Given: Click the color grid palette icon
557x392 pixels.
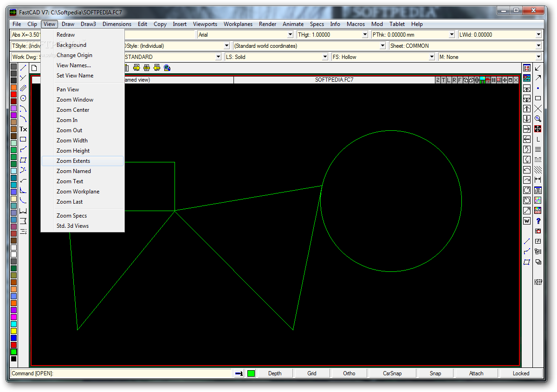Looking at the screenshot, I should [538, 200].
